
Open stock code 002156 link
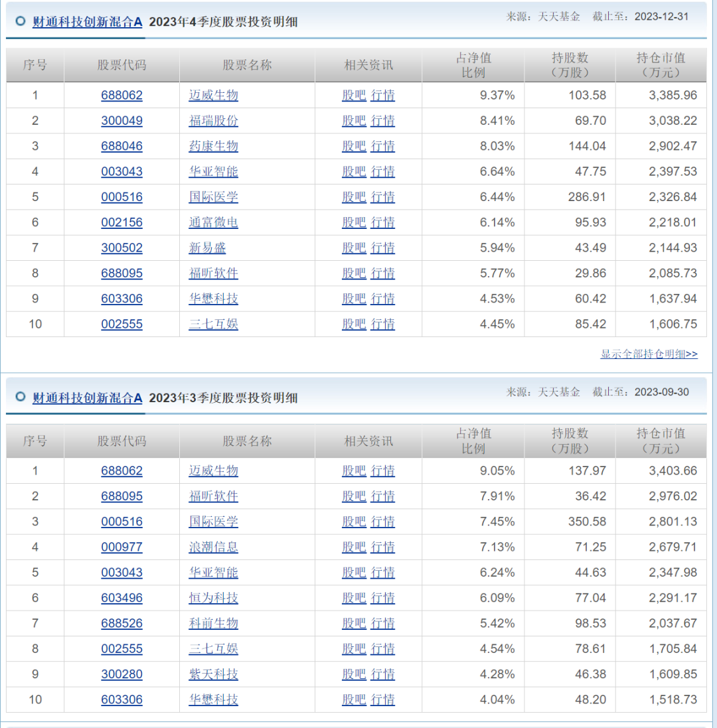(x=121, y=222)
